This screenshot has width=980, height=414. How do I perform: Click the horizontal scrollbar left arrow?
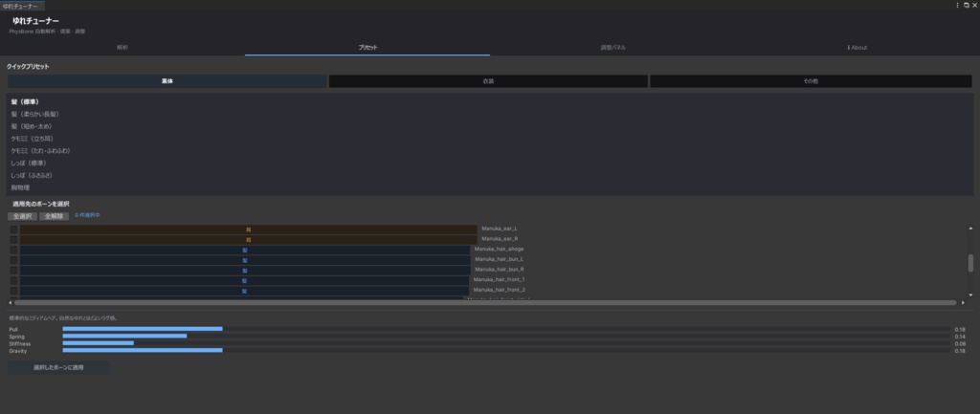tap(10, 302)
